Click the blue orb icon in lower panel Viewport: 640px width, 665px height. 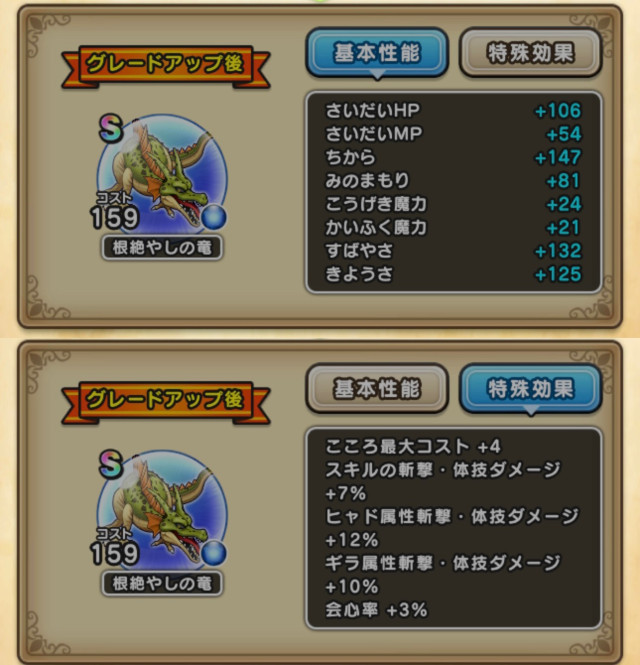213,553
